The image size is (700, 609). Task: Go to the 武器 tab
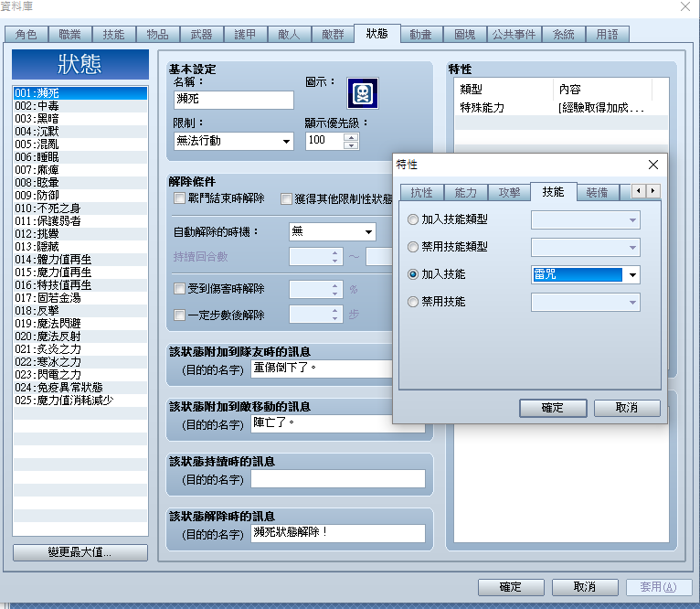click(201, 35)
